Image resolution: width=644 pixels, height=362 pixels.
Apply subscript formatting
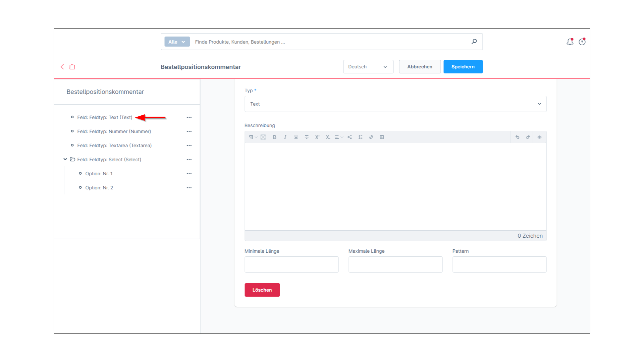click(328, 137)
